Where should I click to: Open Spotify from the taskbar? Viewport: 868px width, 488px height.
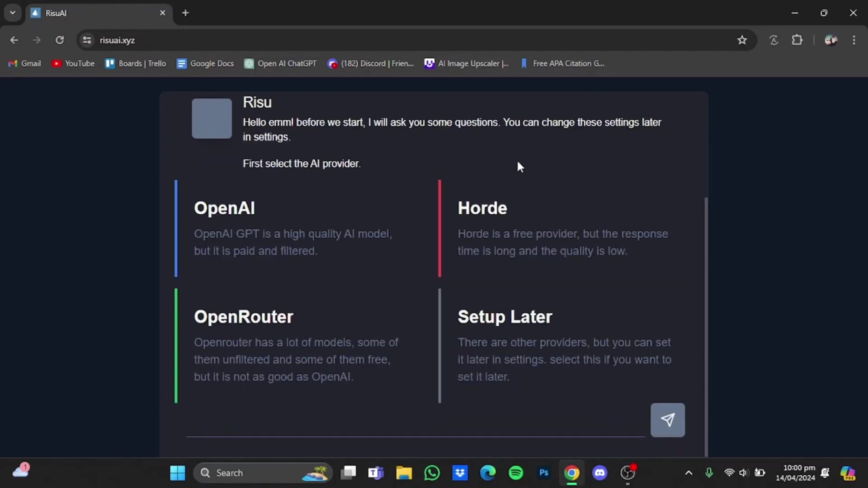515,473
